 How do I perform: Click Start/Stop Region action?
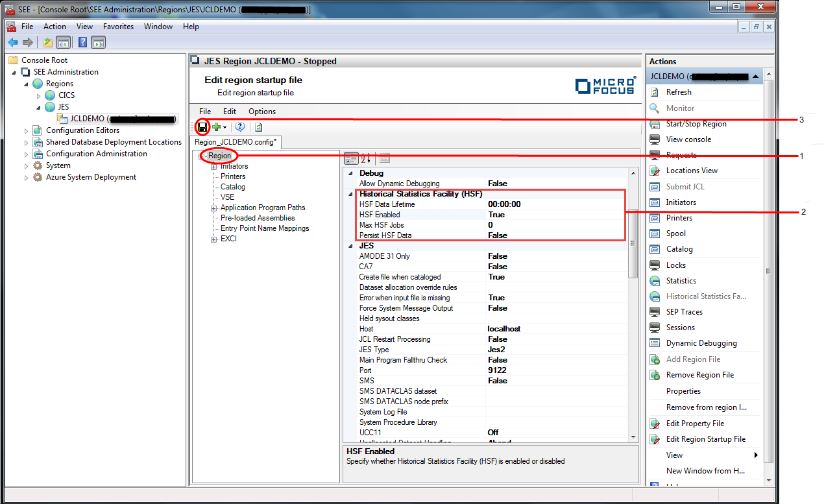[x=696, y=124]
